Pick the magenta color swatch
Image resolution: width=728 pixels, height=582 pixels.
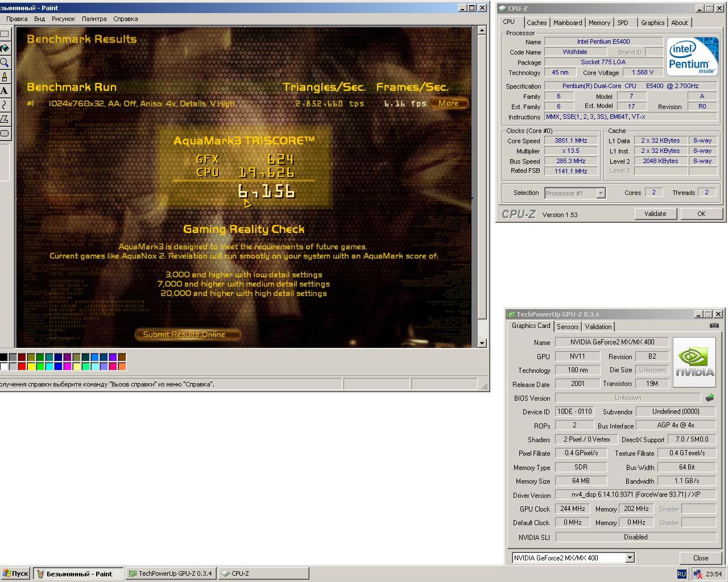click(67, 366)
